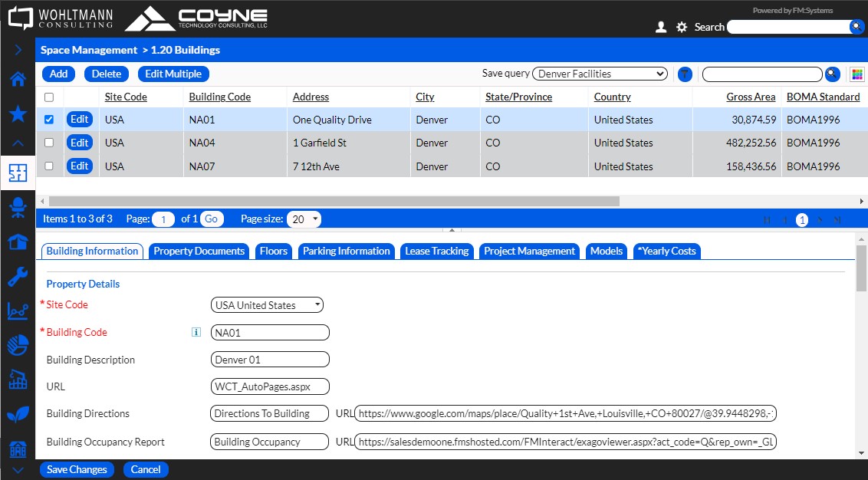Open the wrench maintenance module icon
Screen dimensions: 868x480
[x=17, y=277]
